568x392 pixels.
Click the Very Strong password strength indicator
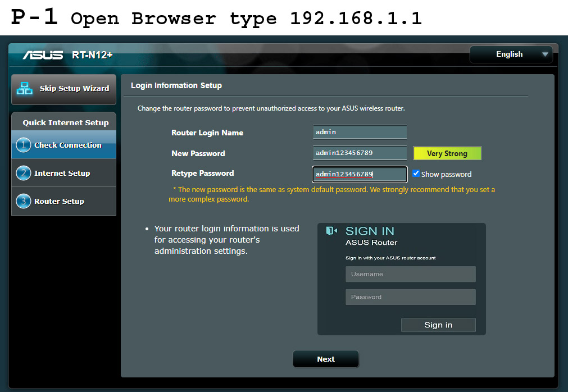(447, 153)
